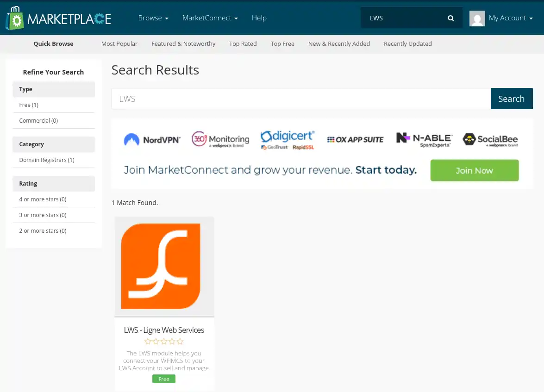Open the N-able SpamExperts logo
This screenshot has height=392, width=544.
pyautogui.click(x=424, y=140)
